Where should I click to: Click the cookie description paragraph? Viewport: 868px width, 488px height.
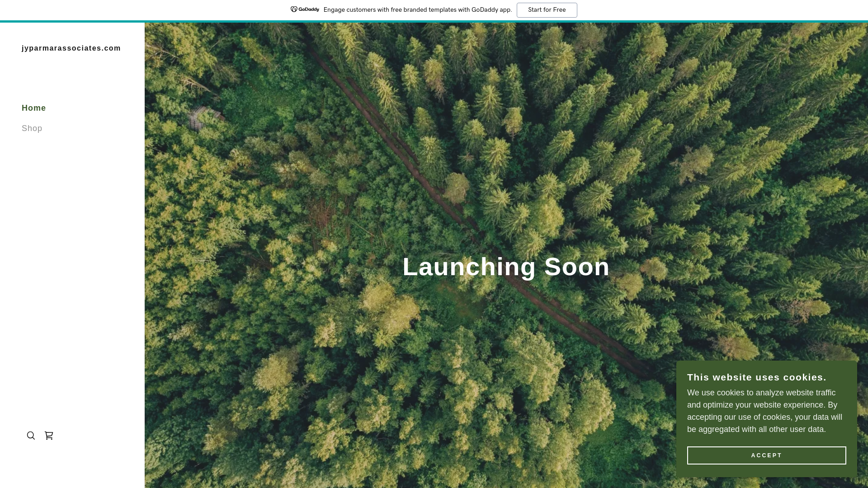pyautogui.click(x=764, y=411)
